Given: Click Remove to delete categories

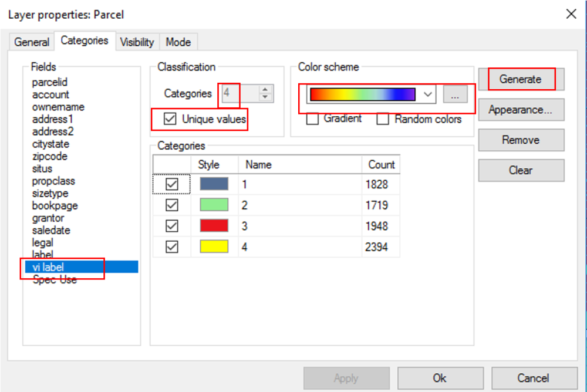Looking at the screenshot, I should (521, 140).
